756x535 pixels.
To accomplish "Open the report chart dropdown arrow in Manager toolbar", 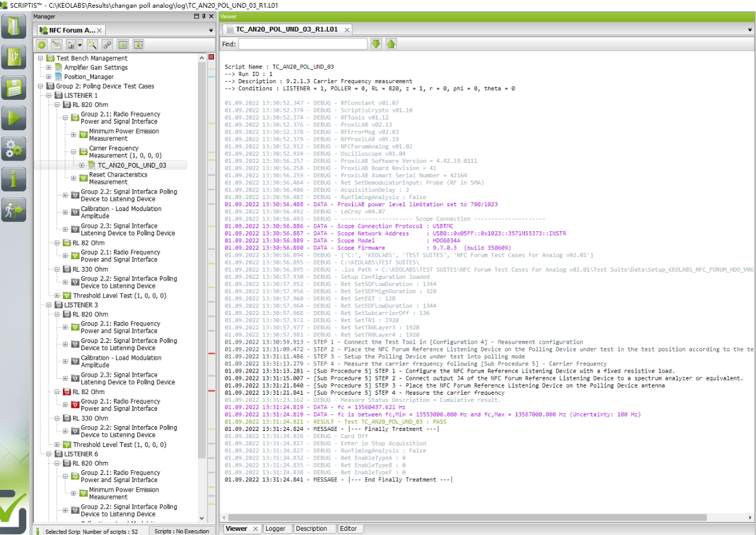I will point(80,45).
